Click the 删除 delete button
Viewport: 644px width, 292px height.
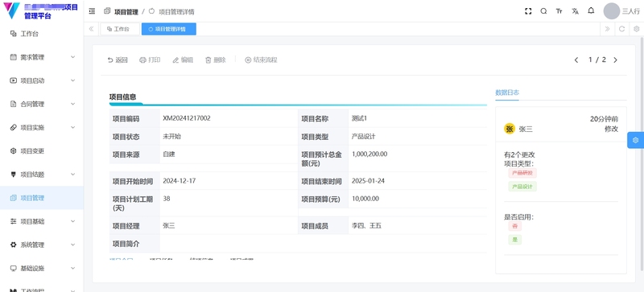[x=216, y=60]
